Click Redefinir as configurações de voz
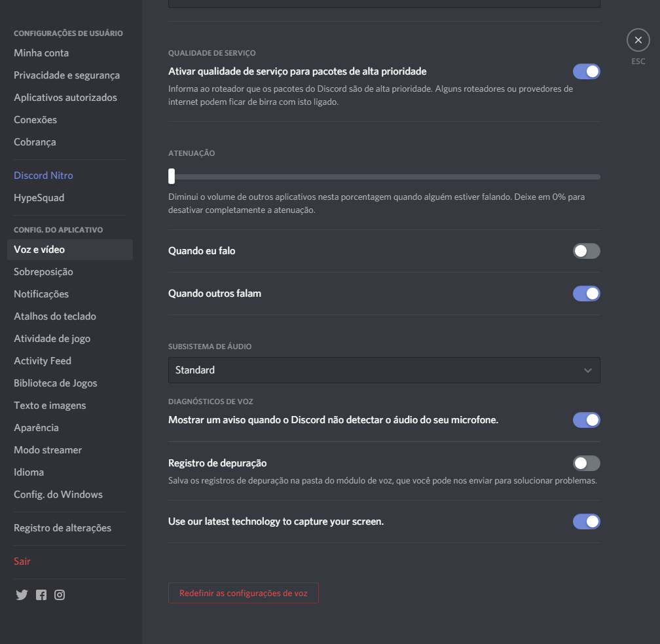Screen dimensions: 660x644 pos(244,593)
